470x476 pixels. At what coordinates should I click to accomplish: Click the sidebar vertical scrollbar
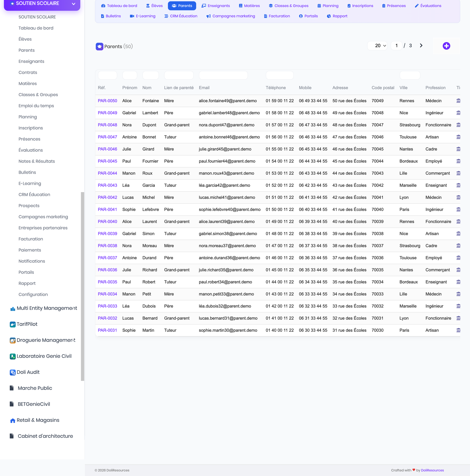[x=83, y=286]
